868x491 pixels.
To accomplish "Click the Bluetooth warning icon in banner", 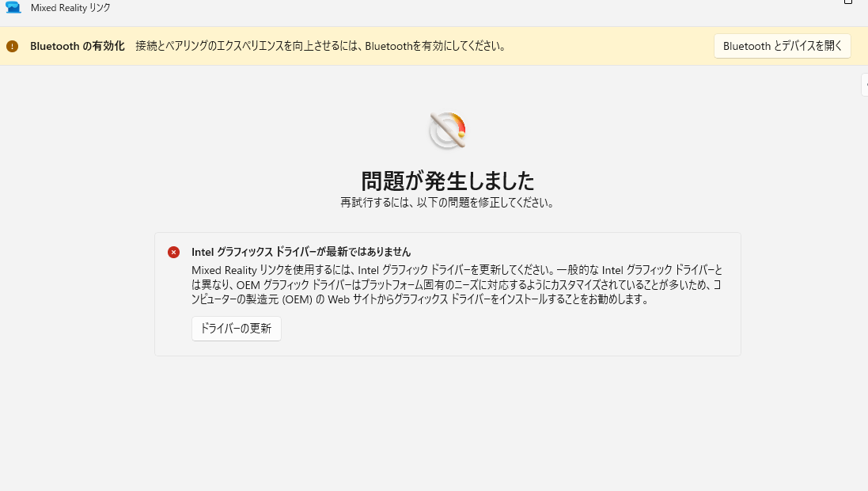I will [x=12, y=46].
